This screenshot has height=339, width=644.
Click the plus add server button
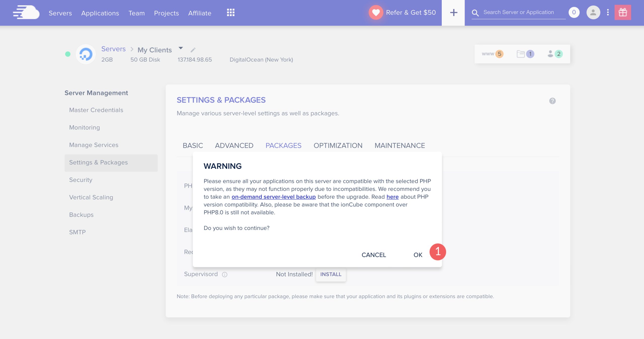(x=453, y=12)
